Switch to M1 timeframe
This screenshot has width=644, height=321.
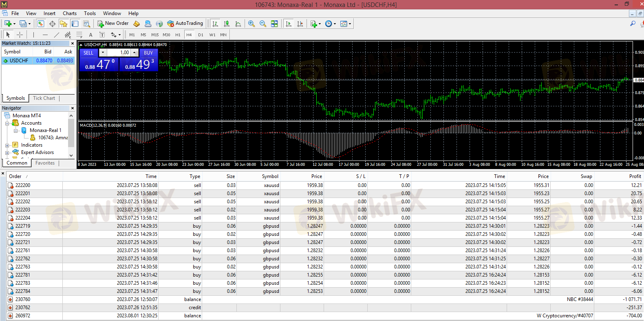(x=132, y=35)
